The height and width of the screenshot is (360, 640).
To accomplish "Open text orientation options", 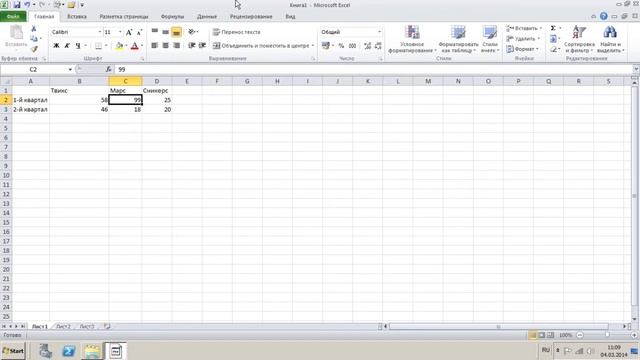I will pyautogui.click(x=193, y=32).
